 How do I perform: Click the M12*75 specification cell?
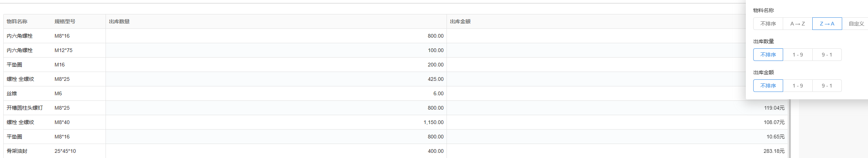click(x=63, y=50)
